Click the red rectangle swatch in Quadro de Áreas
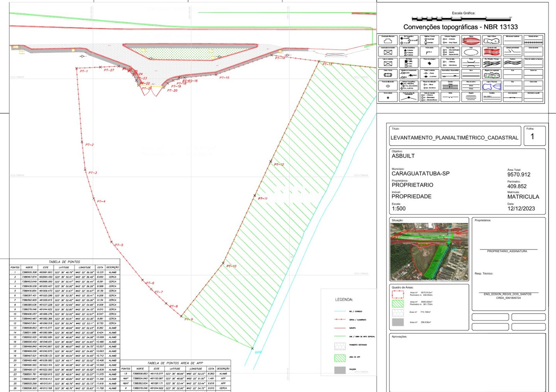This screenshot has width=556, height=392. point(398,294)
